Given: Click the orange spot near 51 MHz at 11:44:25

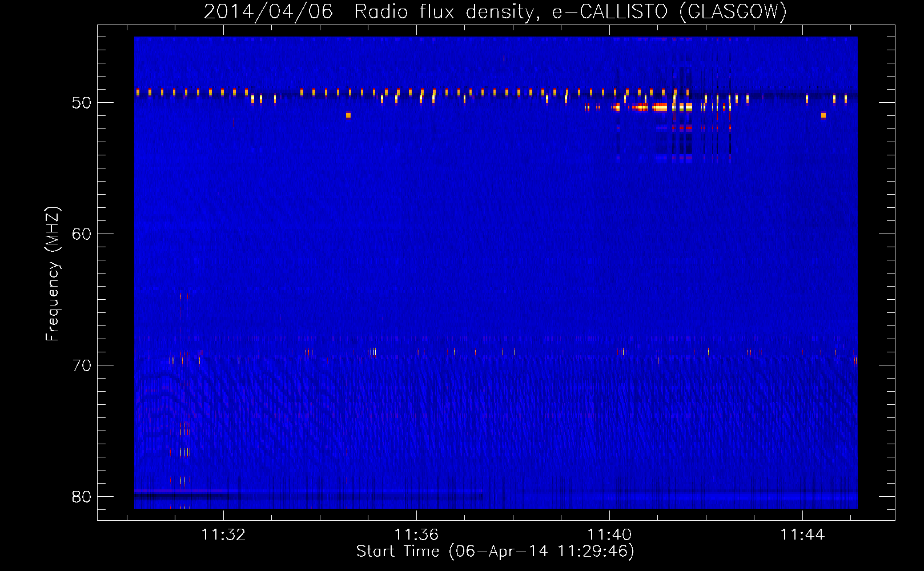Looking at the screenshot, I should [823, 115].
